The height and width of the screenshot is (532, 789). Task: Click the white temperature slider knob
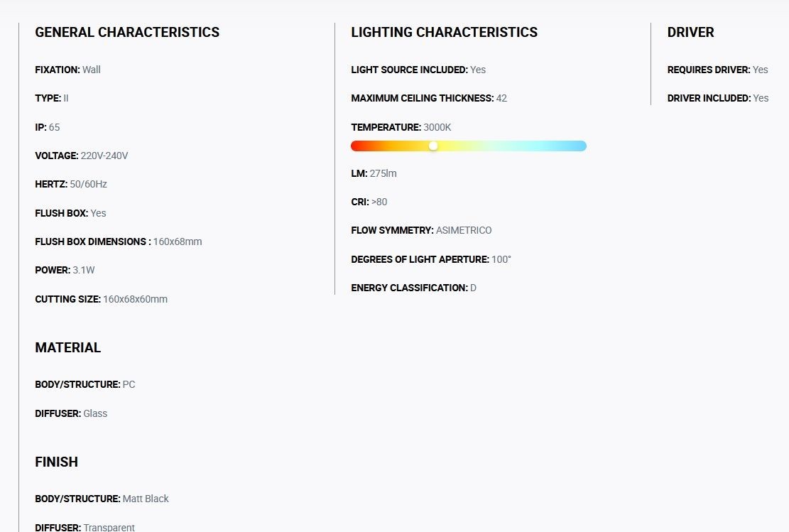[x=433, y=146]
